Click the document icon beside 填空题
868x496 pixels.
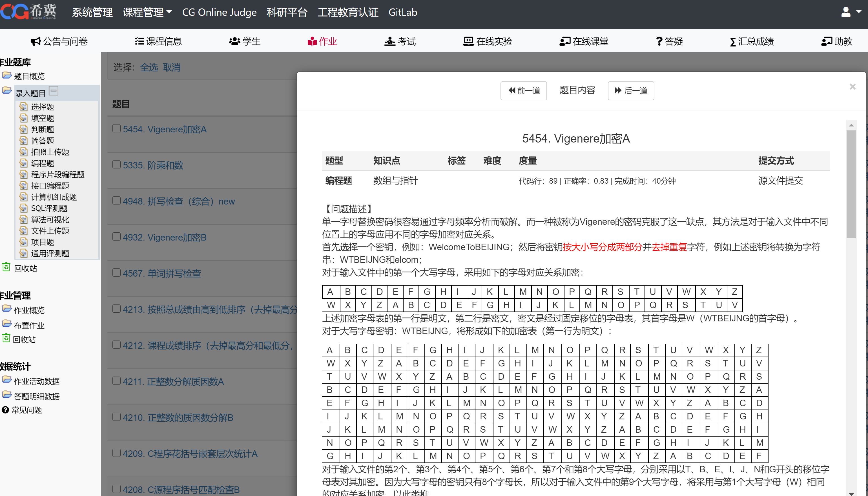(23, 118)
